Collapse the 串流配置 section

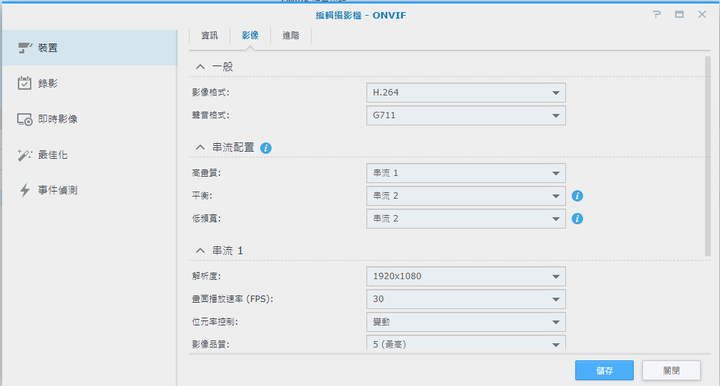click(200, 147)
